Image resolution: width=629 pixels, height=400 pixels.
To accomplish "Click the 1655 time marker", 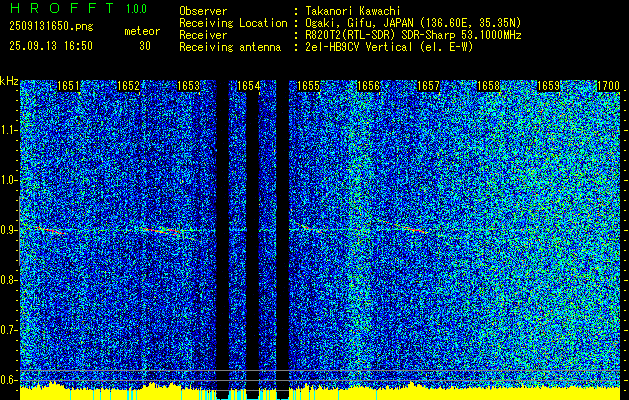I will click(x=308, y=86).
